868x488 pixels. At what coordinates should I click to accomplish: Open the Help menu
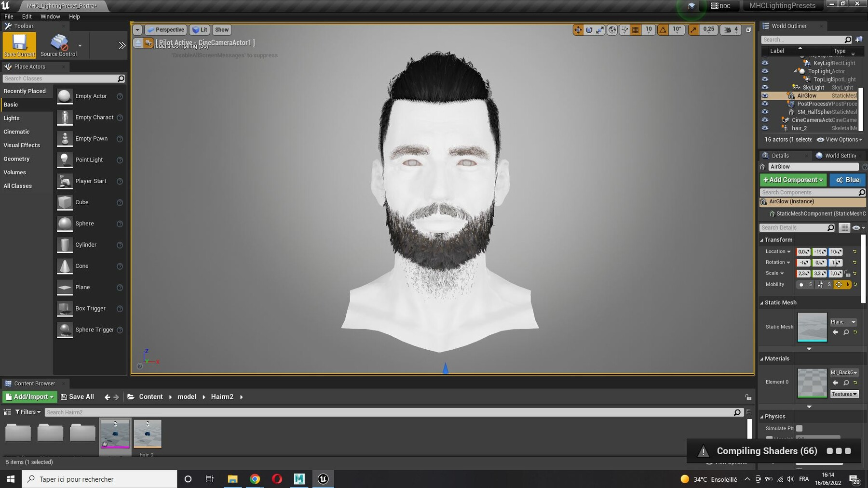point(74,16)
